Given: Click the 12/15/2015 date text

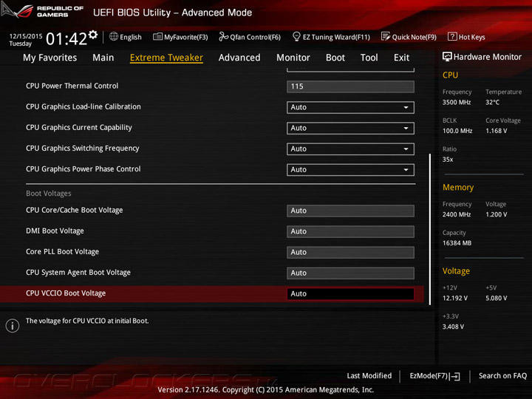Looking at the screenshot, I should coord(26,36).
